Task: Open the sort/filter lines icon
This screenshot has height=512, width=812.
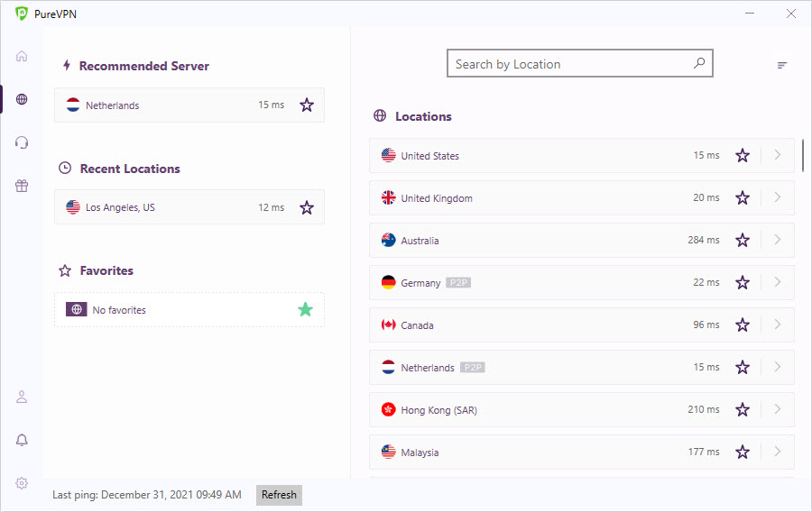Action: pyautogui.click(x=782, y=65)
